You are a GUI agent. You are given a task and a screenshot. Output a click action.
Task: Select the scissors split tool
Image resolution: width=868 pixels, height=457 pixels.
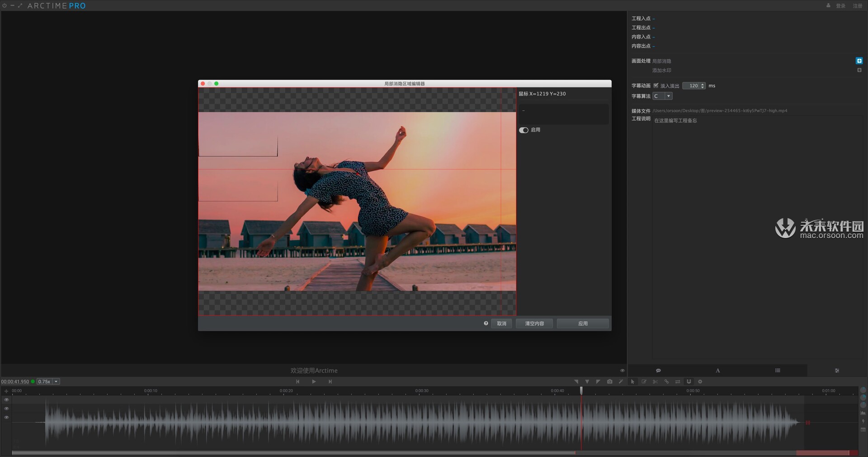(x=655, y=382)
